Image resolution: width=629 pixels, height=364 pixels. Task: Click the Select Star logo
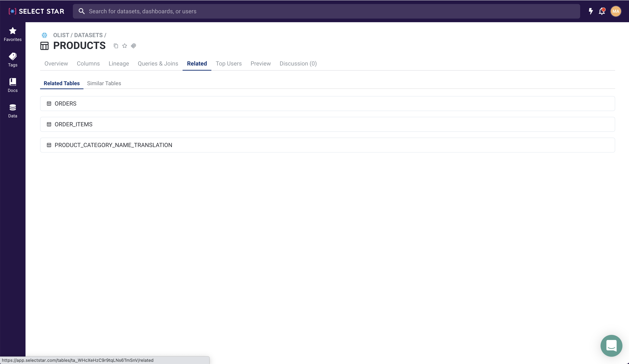click(x=36, y=11)
